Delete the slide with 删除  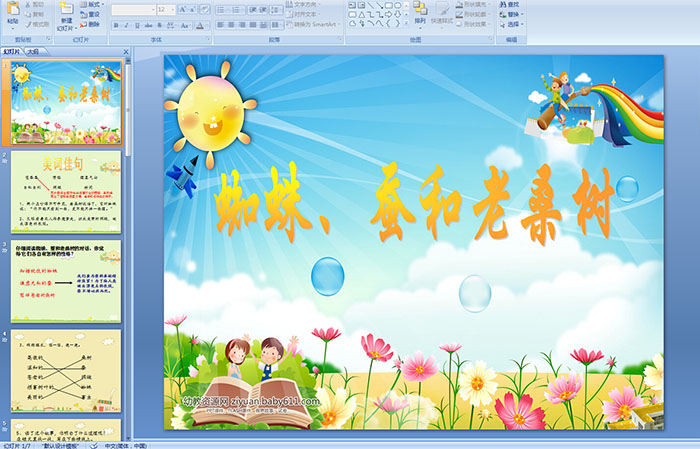(90, 24)
